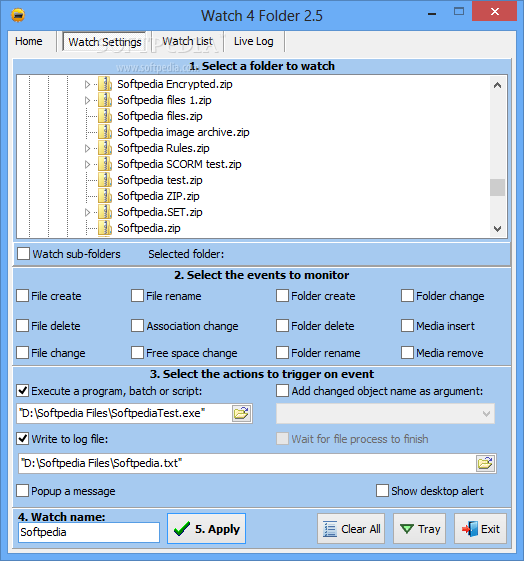Click zip icon of Softpedia Encrypted.zip
The image size is (524, 561).
click(105, 84)
